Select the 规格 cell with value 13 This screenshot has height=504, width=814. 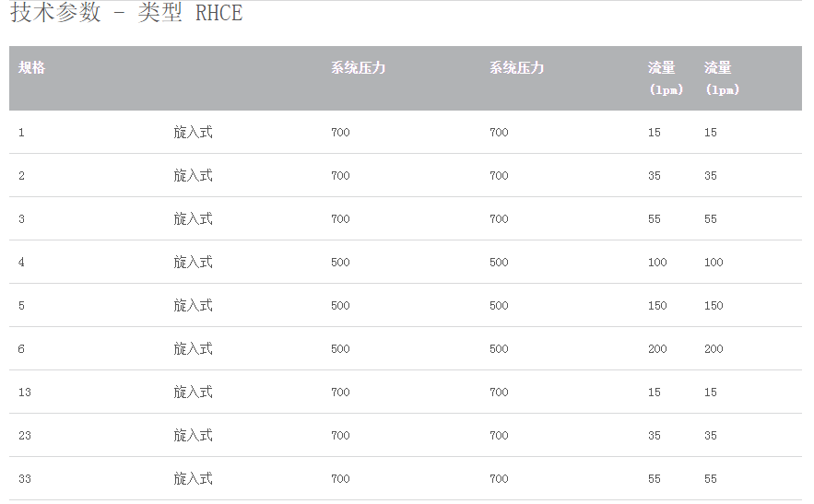(25, 393)
